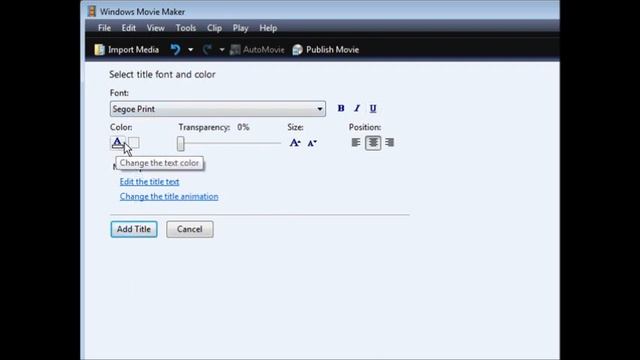Viewport: 640px width, 360px height.
Task: Open the Play menu
Action: point(240,28)
